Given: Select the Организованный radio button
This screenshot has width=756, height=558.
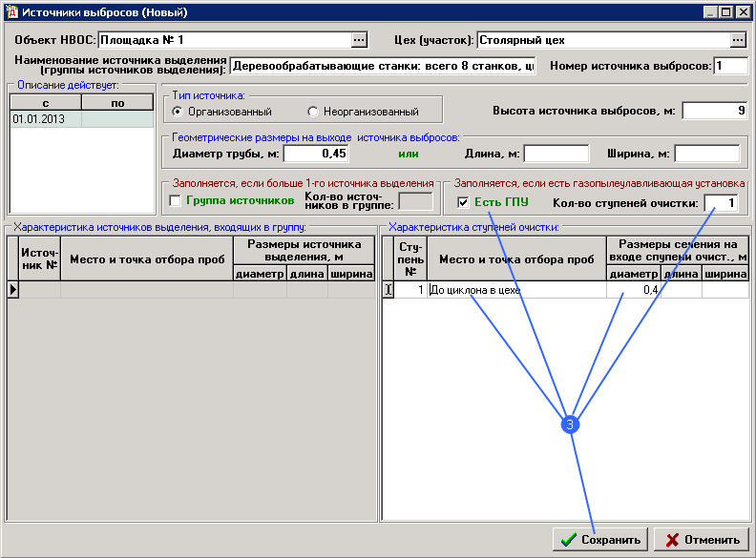Looking at the screenshot, I should [x=178, y=112].
